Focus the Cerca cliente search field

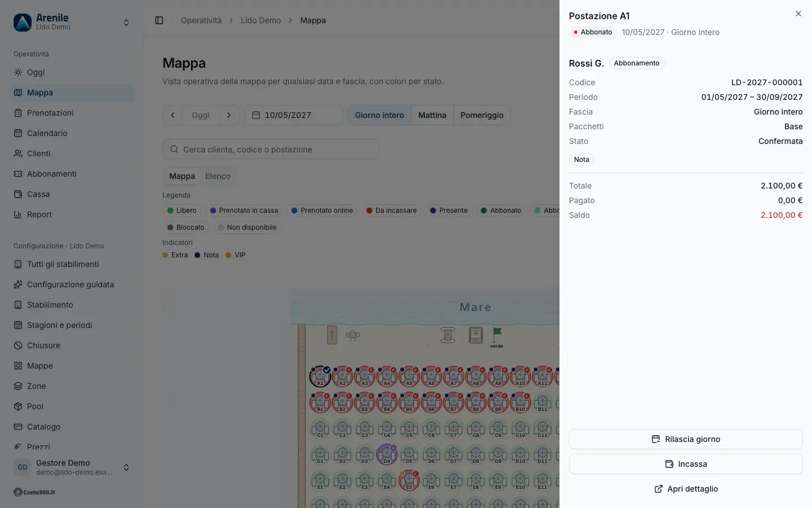[271, 150]
